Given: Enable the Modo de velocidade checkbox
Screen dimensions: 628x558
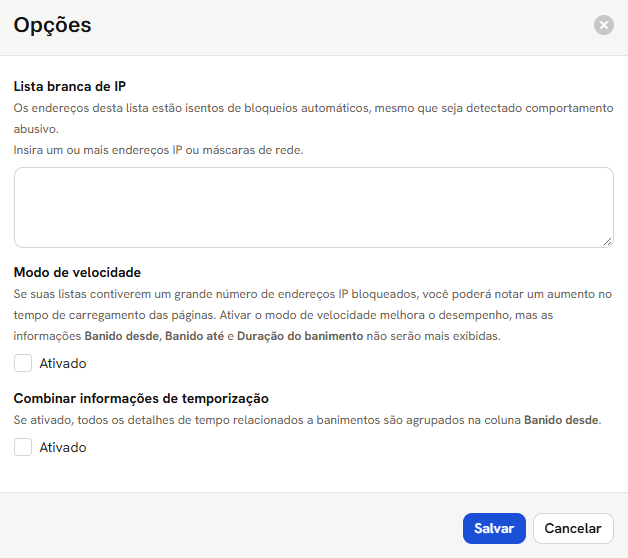Looking at the screenshot, I should point(23,363).
